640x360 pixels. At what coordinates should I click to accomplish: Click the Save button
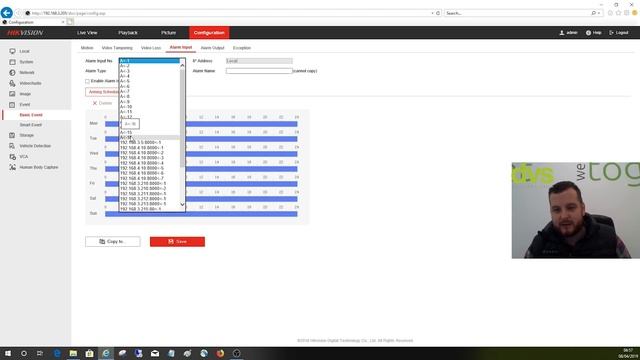click(177, 242)
